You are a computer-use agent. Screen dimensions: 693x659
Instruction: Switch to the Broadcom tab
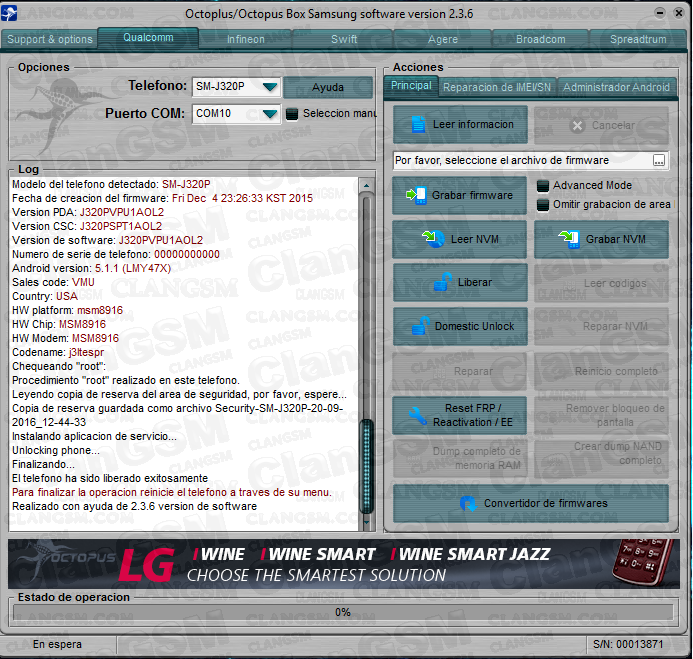[x=541, y=39]
